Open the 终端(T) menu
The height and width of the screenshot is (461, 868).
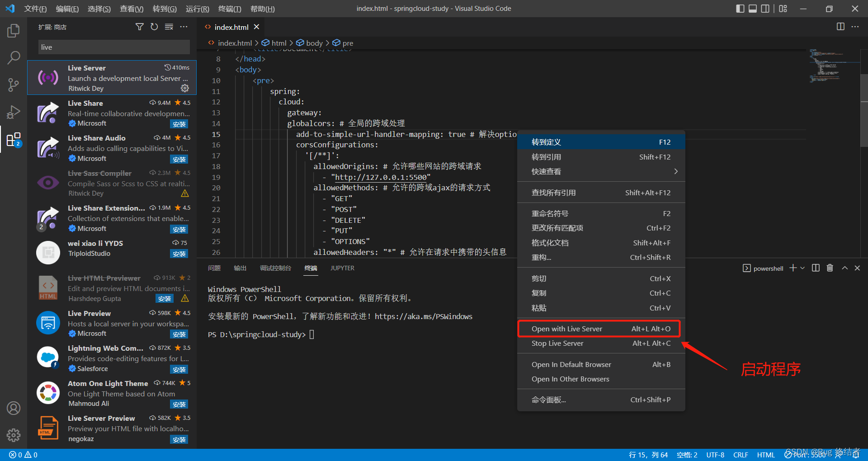point(230,9)
